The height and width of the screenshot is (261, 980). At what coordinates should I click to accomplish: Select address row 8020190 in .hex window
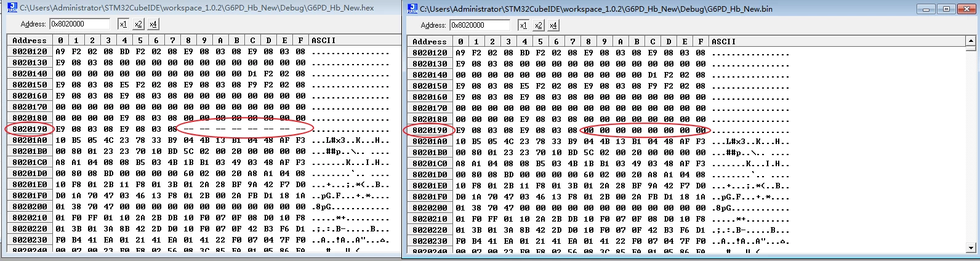pos(30,129)
